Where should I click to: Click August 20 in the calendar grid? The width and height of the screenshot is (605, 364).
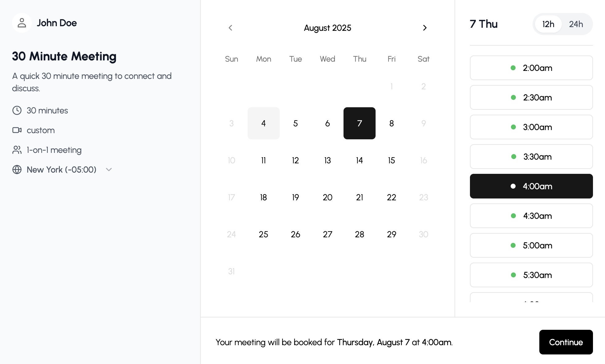[x=327, y=197]
